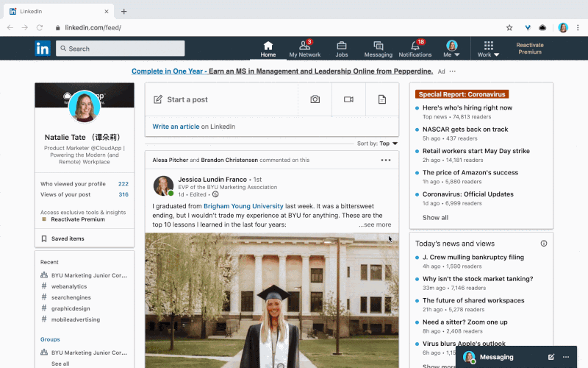Image resolution: width=588 pixels, height=368 pixels.
Task: Open the mobileadvertising hashtag
Action: click(x=76, y=319)
